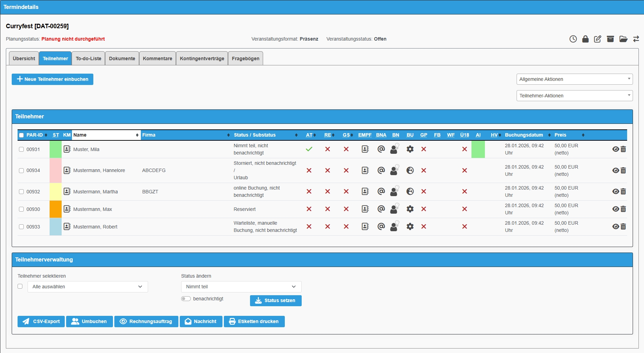Enable the benachrichtigt toggle switch
Image resolution: width=644 pixels, height=353 pixels.
point(186,299)
